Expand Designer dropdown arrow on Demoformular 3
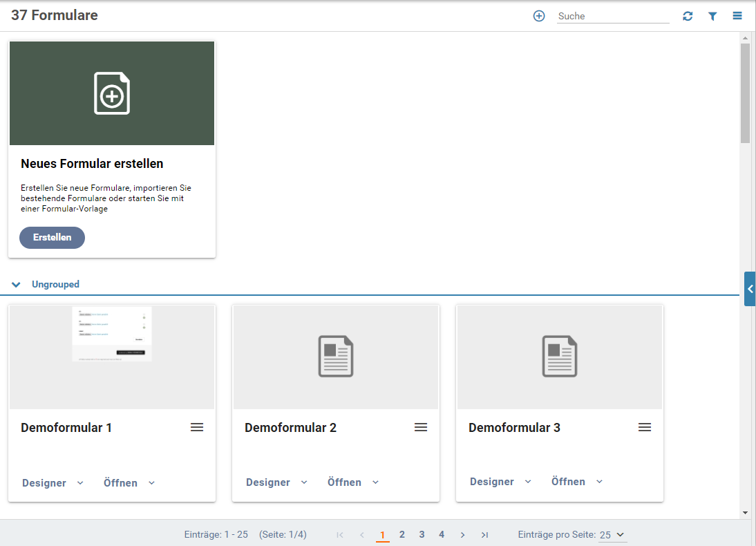 528,482
